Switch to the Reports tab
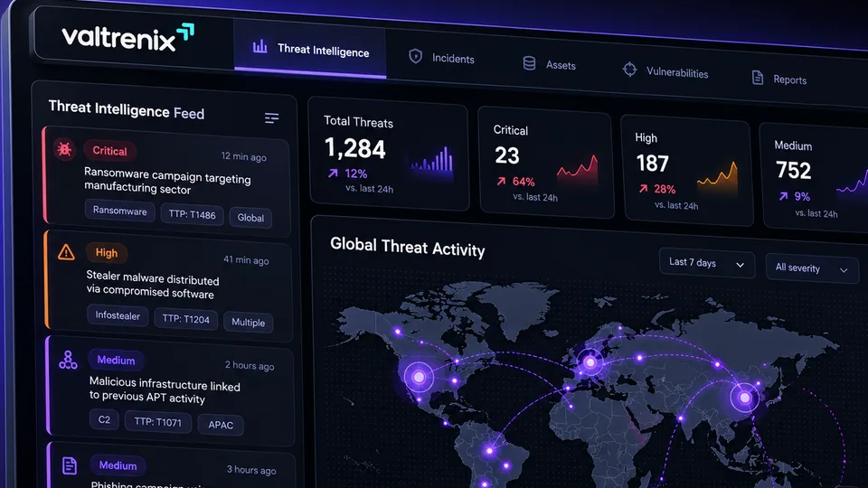 point(778,79)
